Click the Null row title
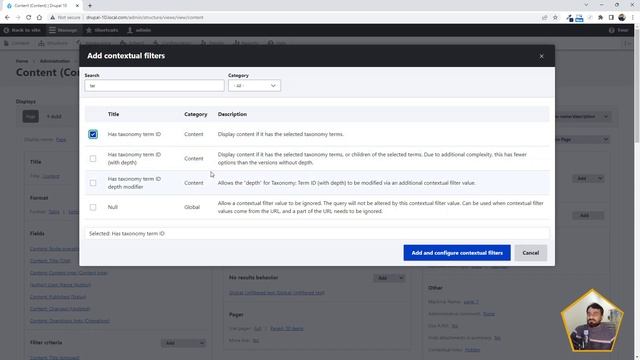 [113, 207]
